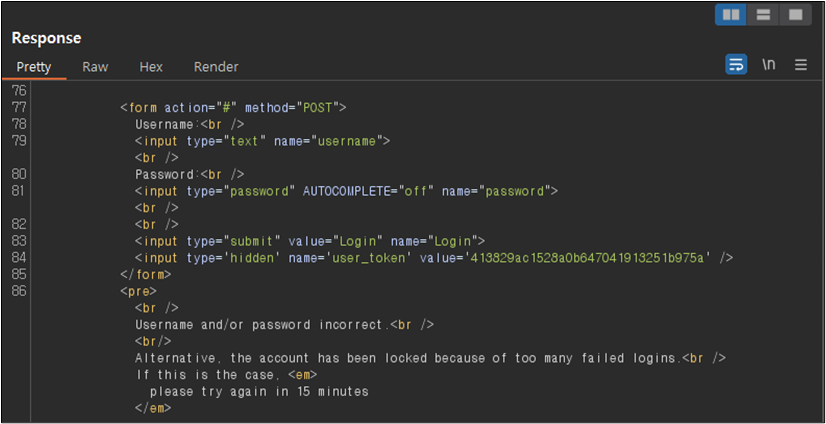
Task: Toggle the \n non-printable characters button
Action: (x=769, y=65)
